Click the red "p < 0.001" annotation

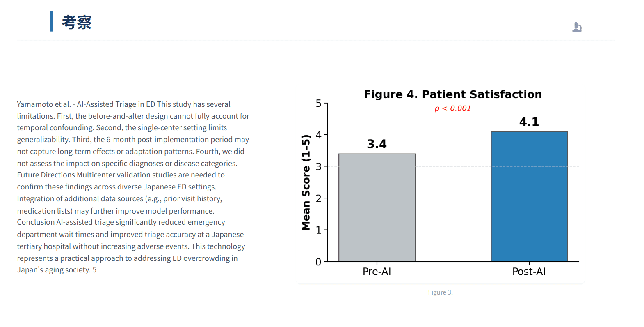(x=452, y=108)
